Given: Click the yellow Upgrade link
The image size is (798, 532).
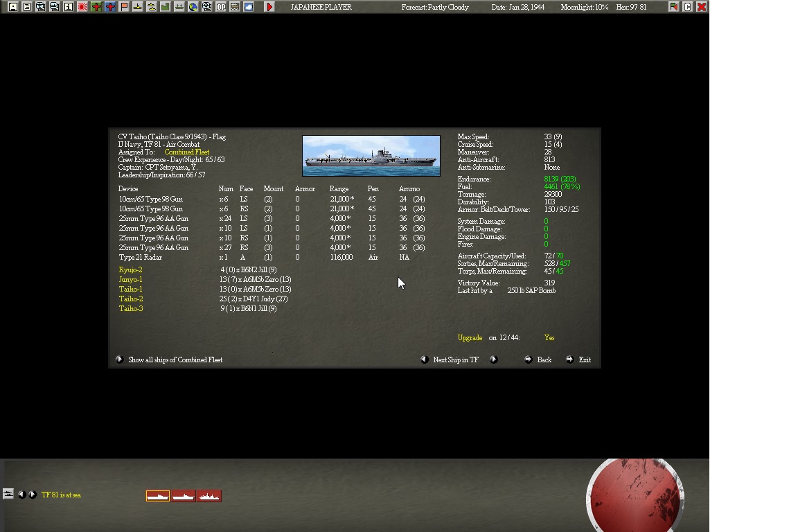Looking at the screenshot, I should (470, 337).
